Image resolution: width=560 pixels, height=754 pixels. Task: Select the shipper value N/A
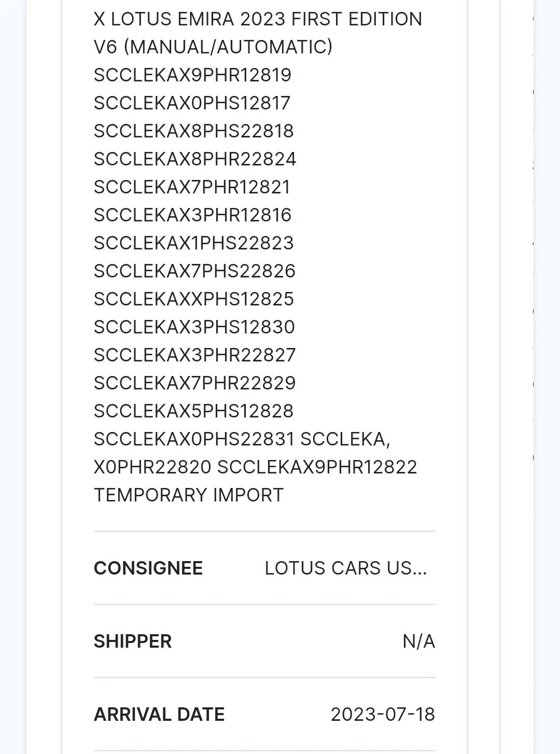tap(418, 641)
